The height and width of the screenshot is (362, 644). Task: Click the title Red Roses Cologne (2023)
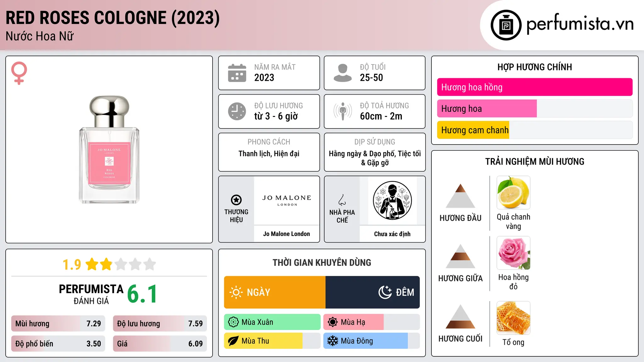tap(113, 18)
